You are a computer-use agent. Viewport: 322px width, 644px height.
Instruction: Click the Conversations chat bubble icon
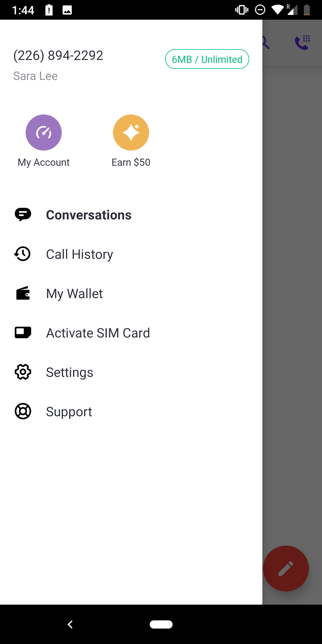[23, 215]
